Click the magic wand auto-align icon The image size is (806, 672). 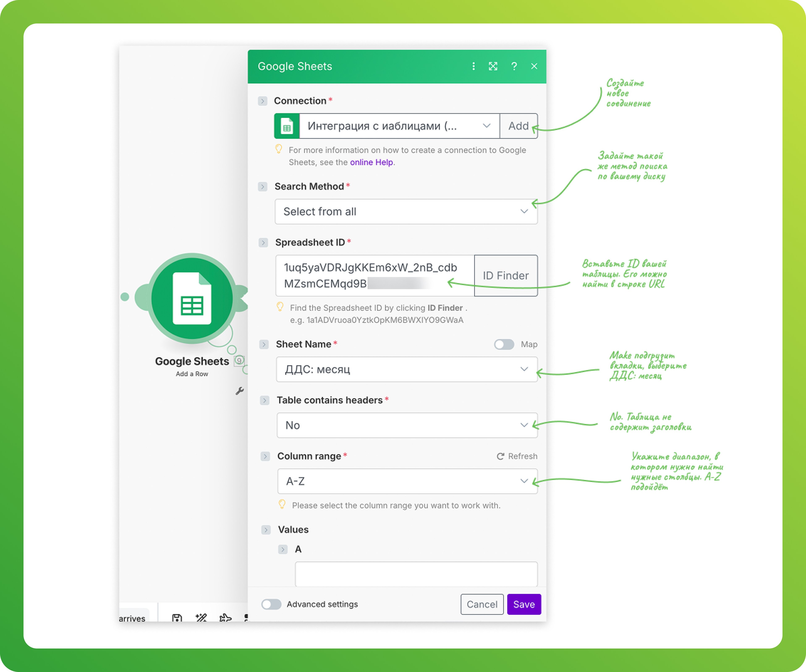pos(201,617)
